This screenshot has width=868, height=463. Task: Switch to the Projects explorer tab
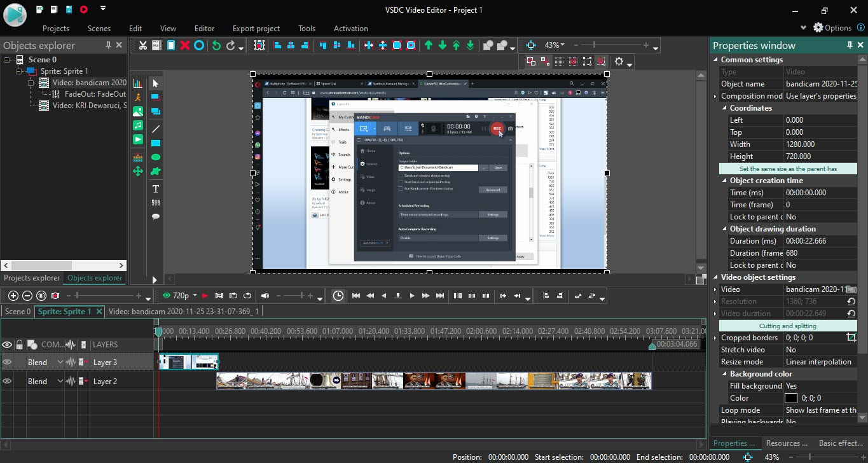click(x=32, y=278)
